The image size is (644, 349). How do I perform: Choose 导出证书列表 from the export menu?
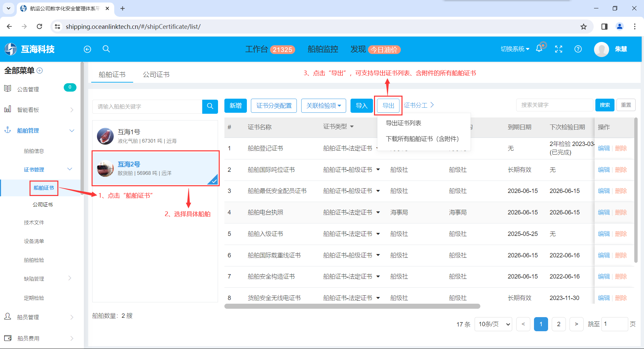(404, 123)
